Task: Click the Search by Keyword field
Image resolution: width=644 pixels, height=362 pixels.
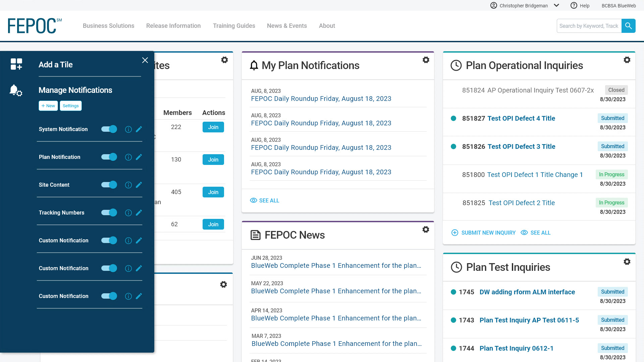Action: [x=589, y=26]
